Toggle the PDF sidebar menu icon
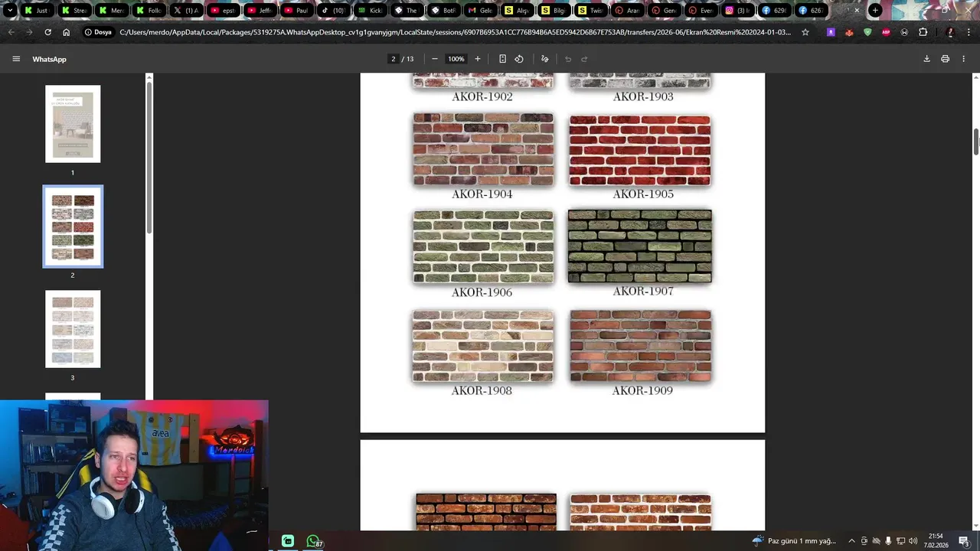This screenshot has width=980, height=551. pos(16,59)
